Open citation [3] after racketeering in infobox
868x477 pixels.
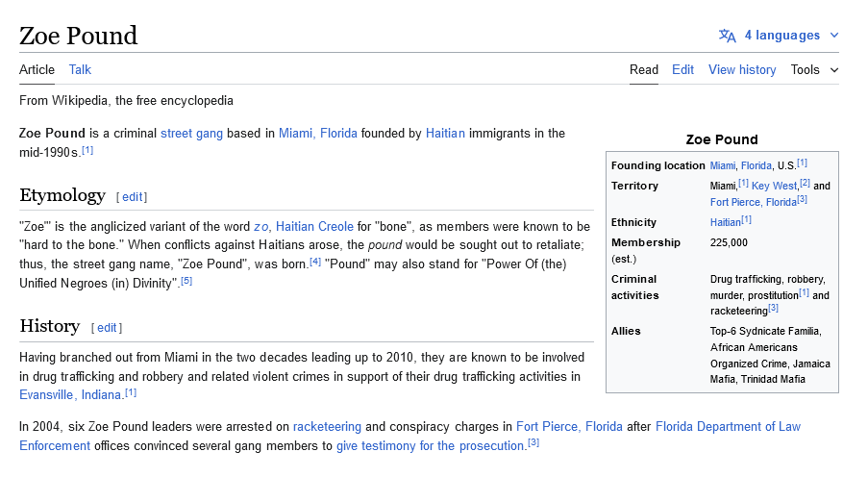coord(774,308)
